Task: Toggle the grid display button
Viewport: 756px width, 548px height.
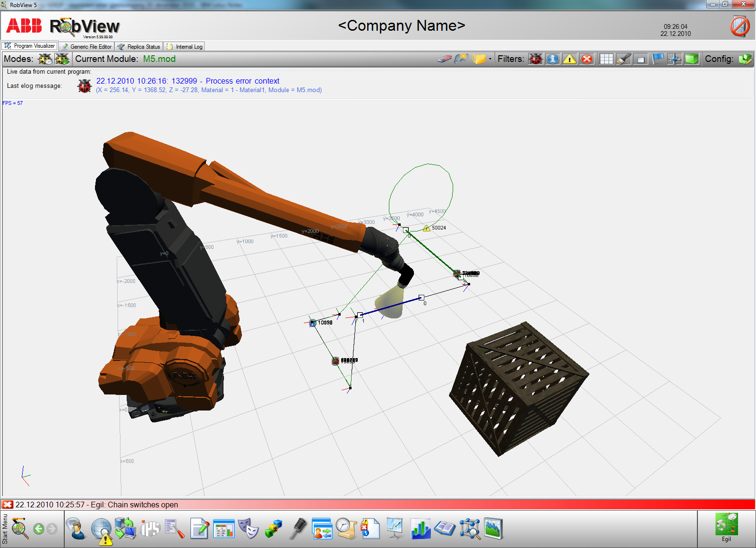Action: [606, 59]
